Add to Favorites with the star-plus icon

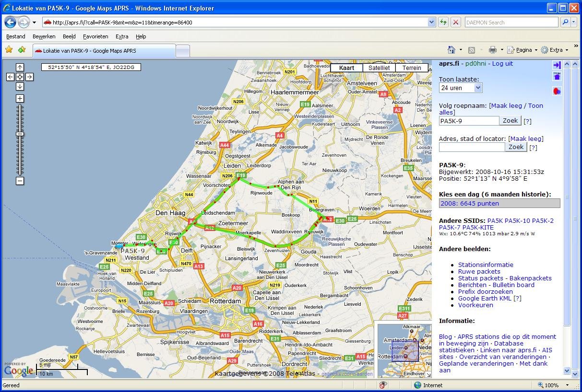click(22, 50)
